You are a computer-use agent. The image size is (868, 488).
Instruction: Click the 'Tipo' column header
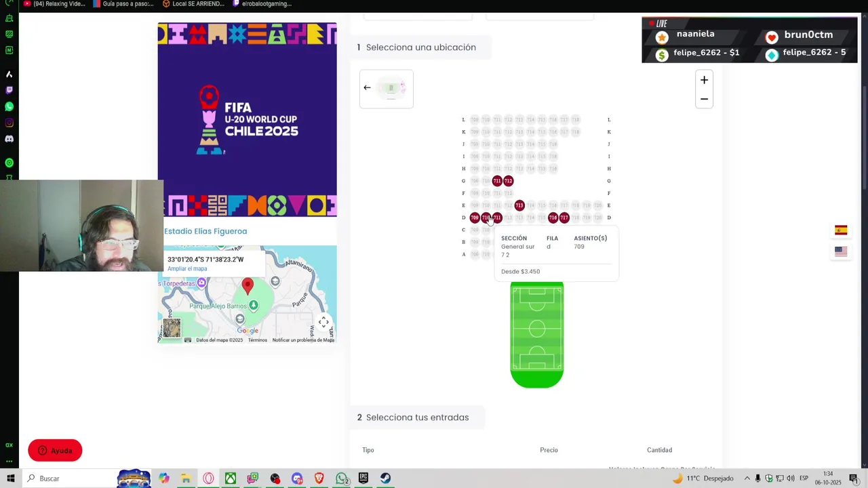(x=368, y=450)
